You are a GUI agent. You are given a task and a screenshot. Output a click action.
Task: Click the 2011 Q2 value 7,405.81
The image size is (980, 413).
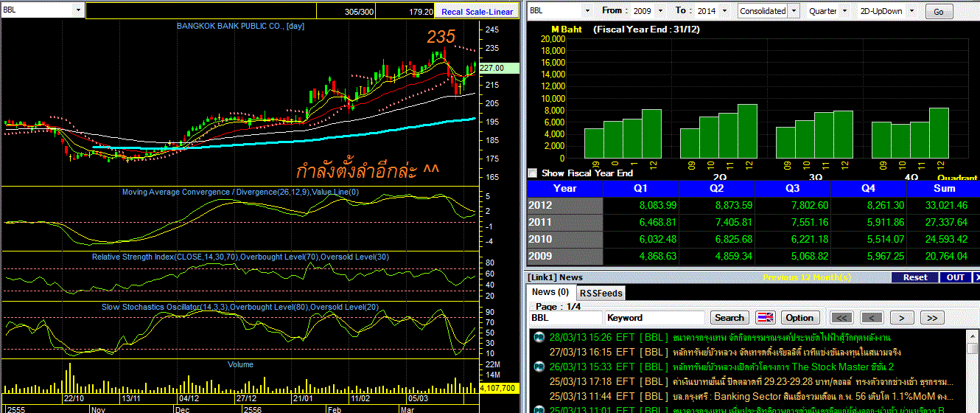coord(732,222)
